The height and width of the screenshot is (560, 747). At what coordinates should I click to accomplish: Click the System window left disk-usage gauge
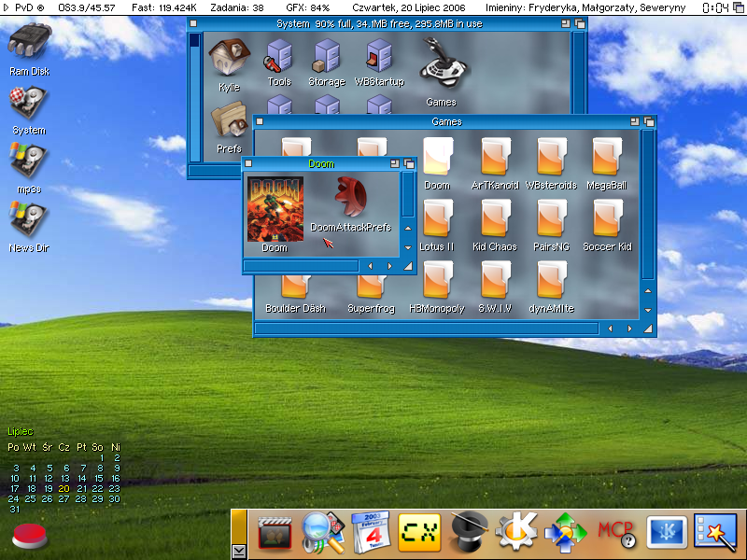point(195,97)
